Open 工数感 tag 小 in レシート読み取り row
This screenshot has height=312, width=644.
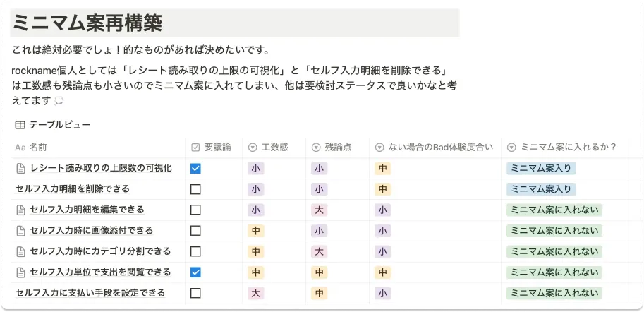tap(255, 169)
